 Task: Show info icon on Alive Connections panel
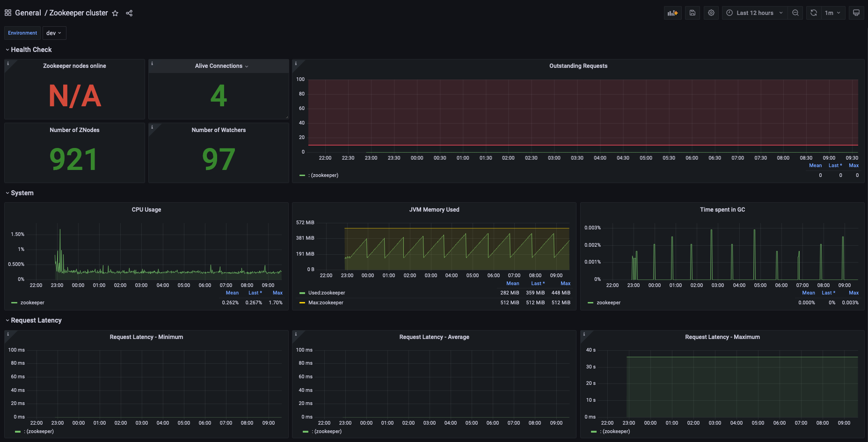152,64
